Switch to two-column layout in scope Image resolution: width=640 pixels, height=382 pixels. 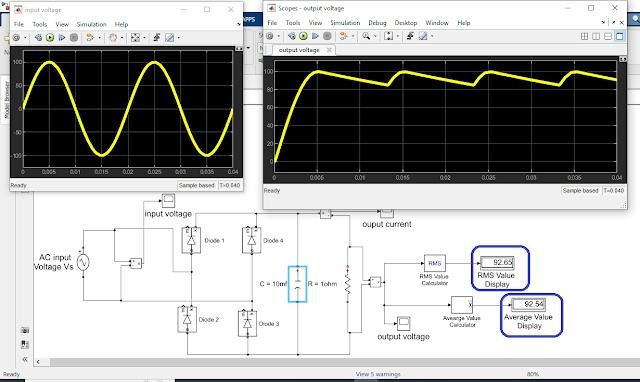[596, 36]
